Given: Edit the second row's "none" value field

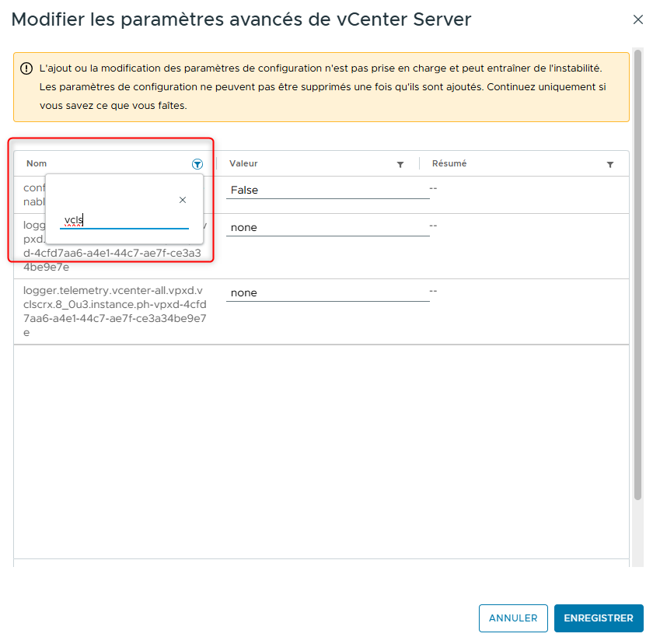Looking at the screenshot, I should [x=327, y=227].
